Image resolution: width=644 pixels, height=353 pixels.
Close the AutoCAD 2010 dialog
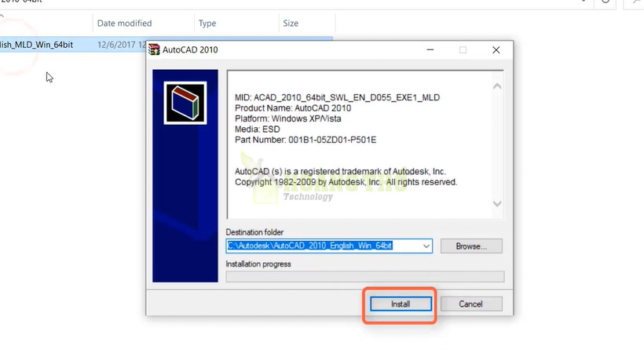(496, 50)
